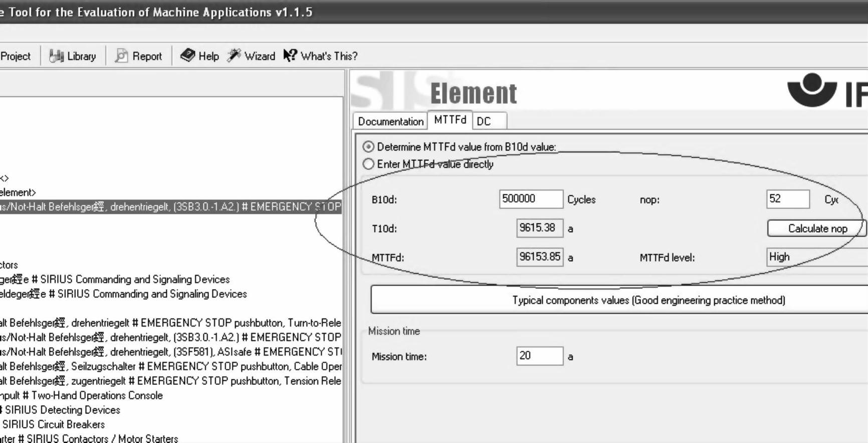Select Enter MTTFd value directly radio
The height and width of the screenshot is (443, 868).
click(x=368, y=164)
